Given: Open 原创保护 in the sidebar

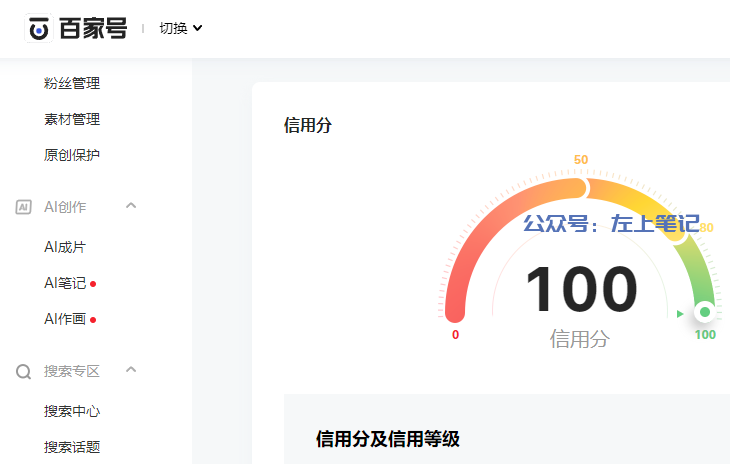Looking at the screenshot, I should point(72,155).
